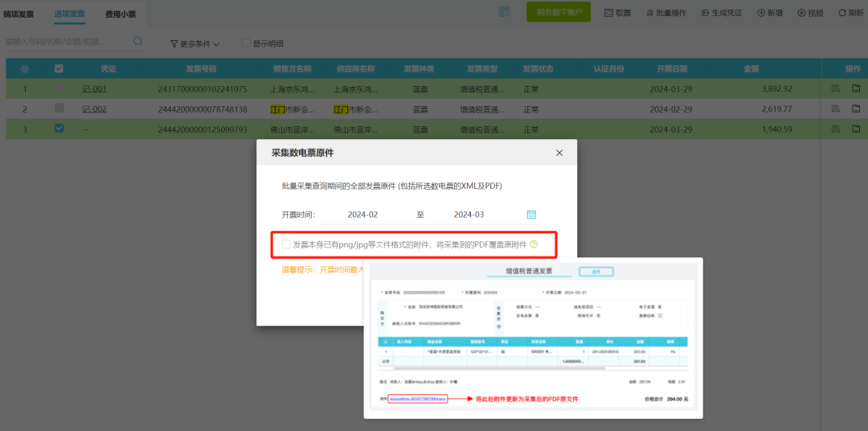Click invoice number 24442000000078748138
The image size is (868, 431).
click(203, 109)
